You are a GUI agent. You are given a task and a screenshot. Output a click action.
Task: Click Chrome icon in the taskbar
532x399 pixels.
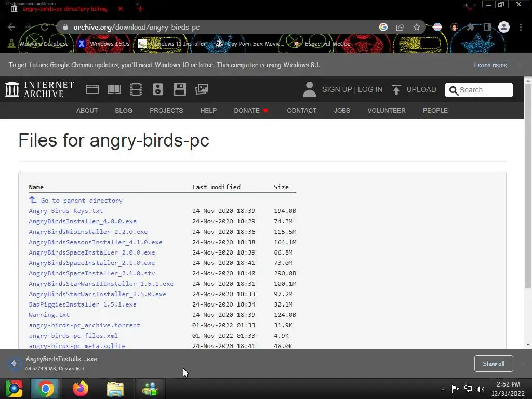tap(46, 389)
